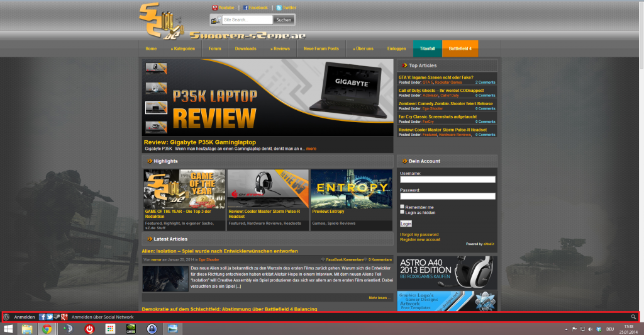Open the Forum menu item
The width and height of the screenshot is (644, 335).
[215, 48]
